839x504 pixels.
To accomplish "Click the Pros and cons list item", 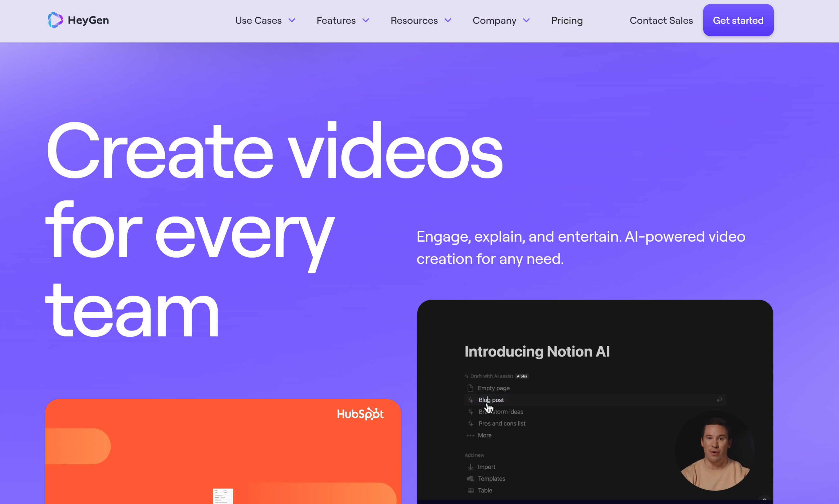I will coord(502,423).
